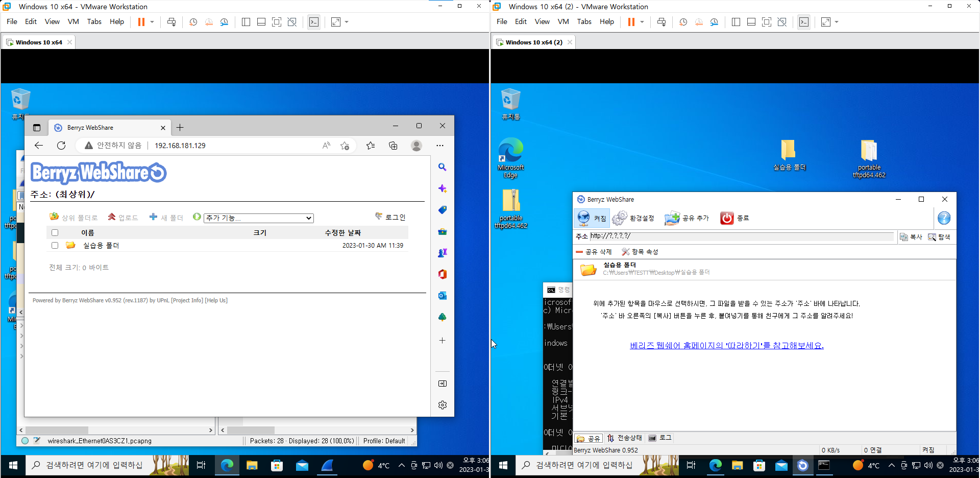
Task: Open snapshot manager in left VMware window
Action: pos(224,22)
